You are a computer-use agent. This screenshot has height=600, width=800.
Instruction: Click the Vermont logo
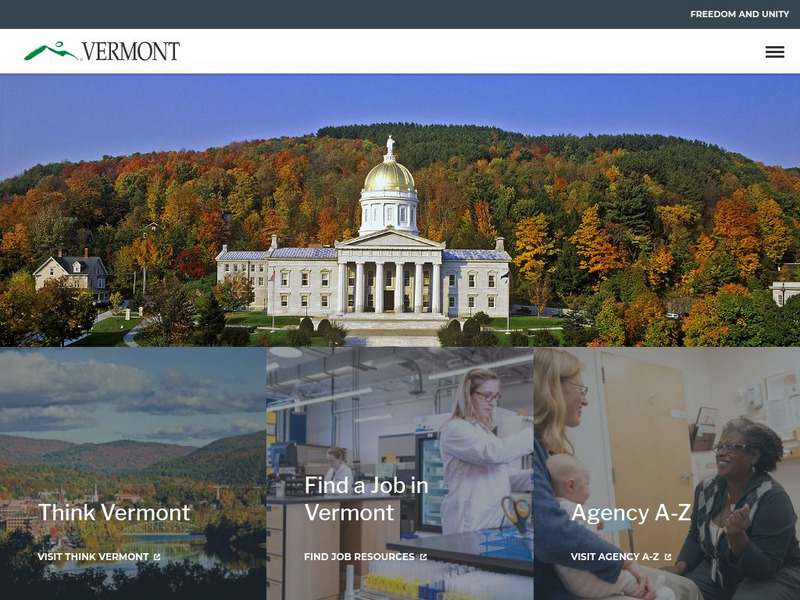102,51
